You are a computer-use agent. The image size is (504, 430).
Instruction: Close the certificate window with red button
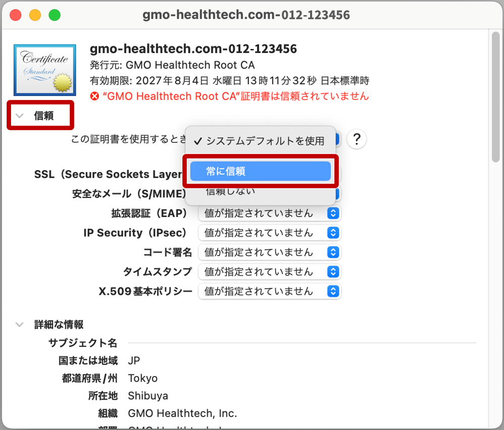pyautogui.click(x=16, y=15)
